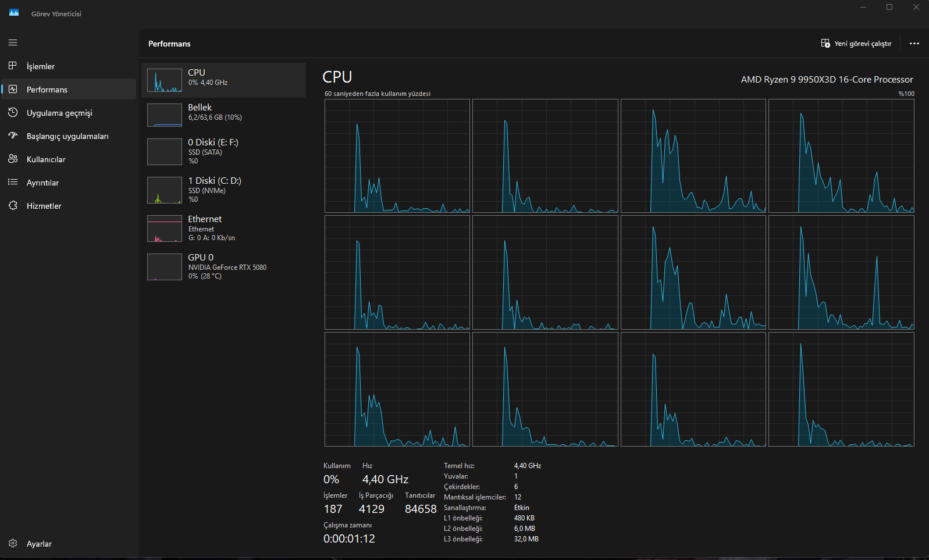This screenshot has width=929, height=560.
Task: Open the hamburger navigation menu
Action: tap(13, 42)
